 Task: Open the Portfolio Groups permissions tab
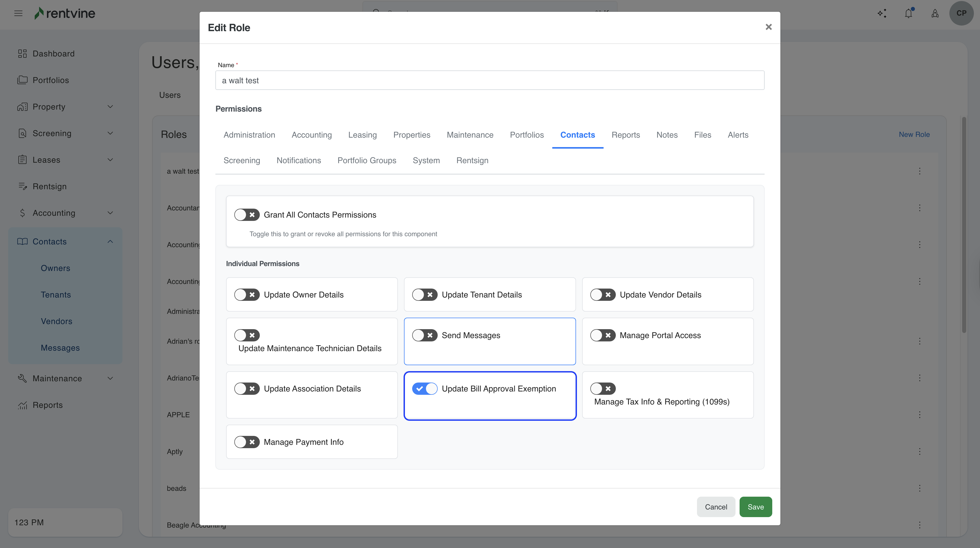(366, 160)
